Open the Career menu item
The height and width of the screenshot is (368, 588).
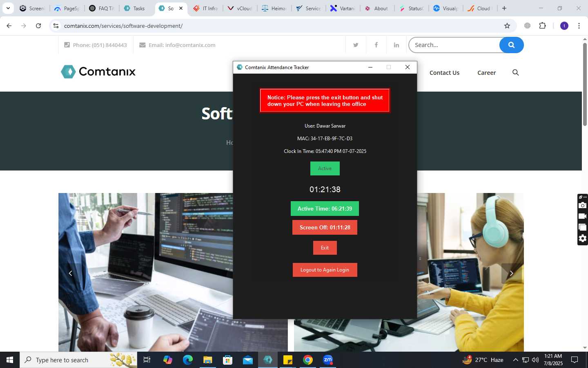pyautogui.click(x=486, y=73)
